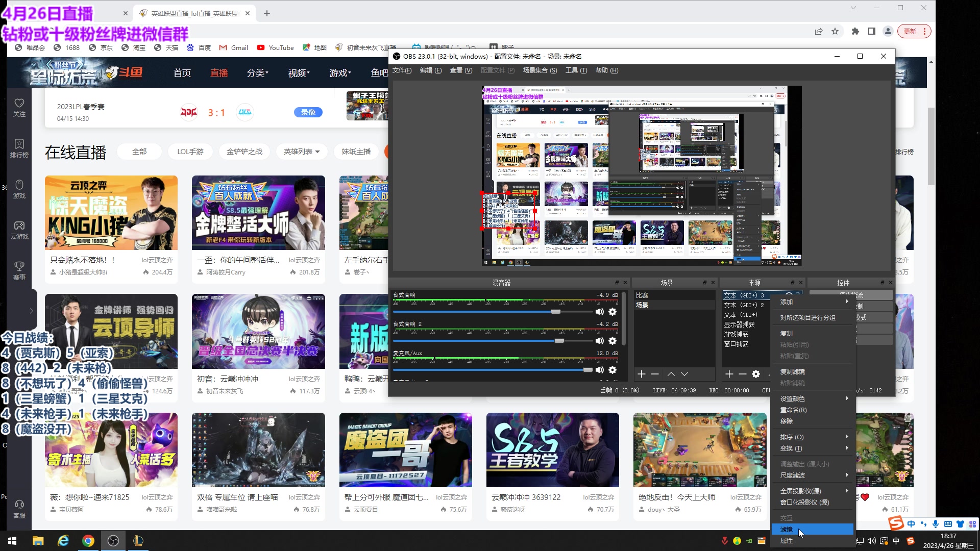Click the 录像 button for the LPL match
The image size is (980, 551).
click(x=308, y=112)
